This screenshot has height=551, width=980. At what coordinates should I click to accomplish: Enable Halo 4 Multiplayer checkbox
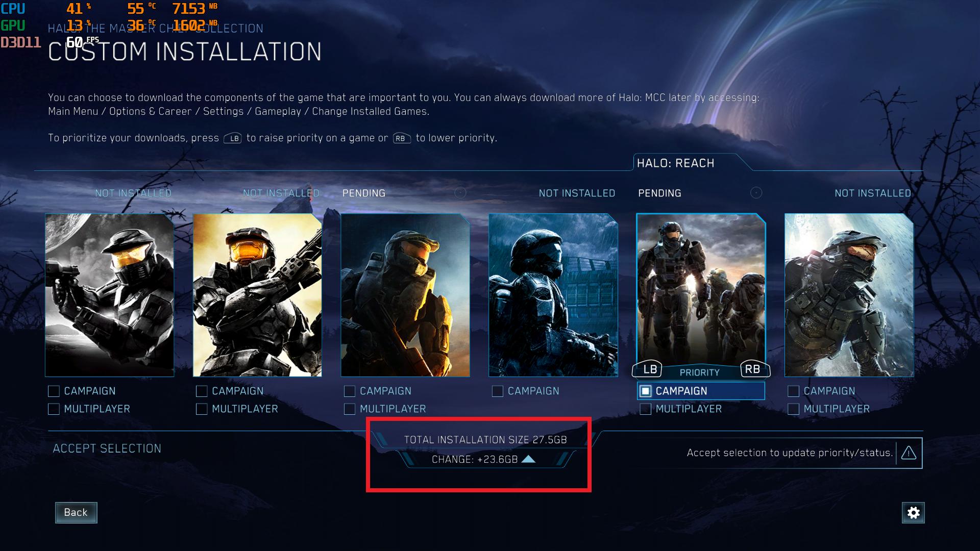(793, 409)
